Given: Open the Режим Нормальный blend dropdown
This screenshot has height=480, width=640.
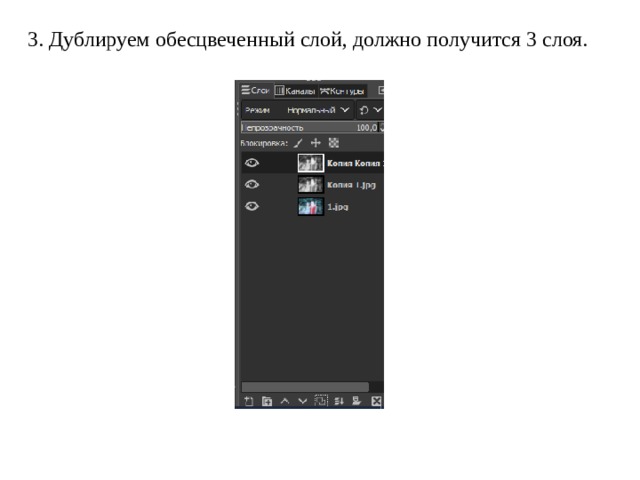Looking at the screenshot, I should tap(297, 110).
